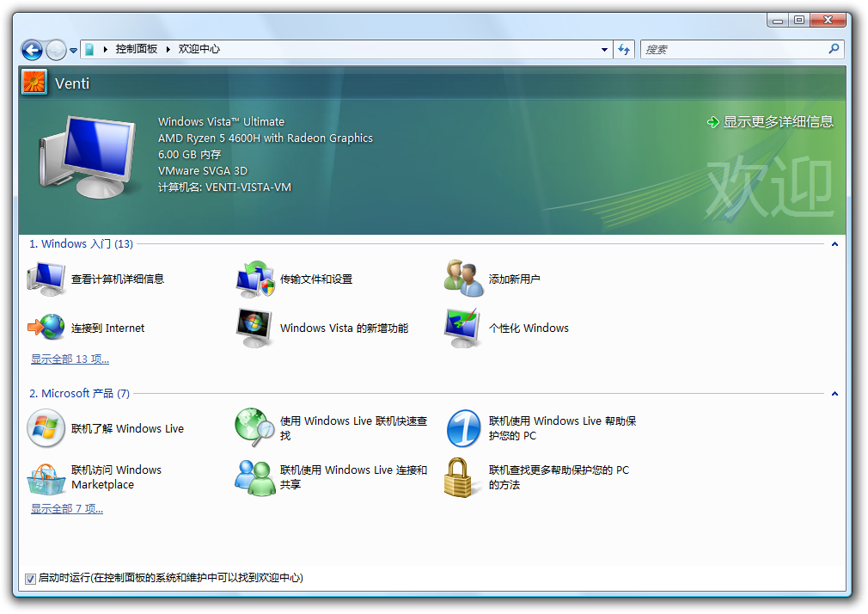Select the Windows Vista 的新增功能 text label

click(345, 328)
